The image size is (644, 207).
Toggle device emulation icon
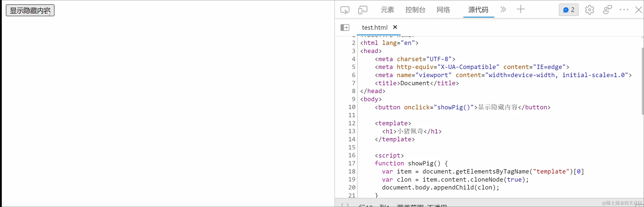click(363, 10)
